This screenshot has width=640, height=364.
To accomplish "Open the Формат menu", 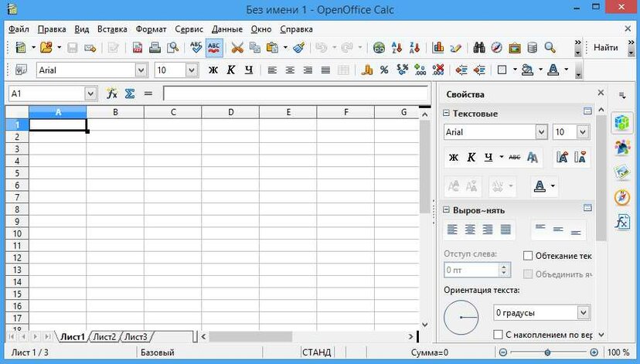I will click(151, 29).
